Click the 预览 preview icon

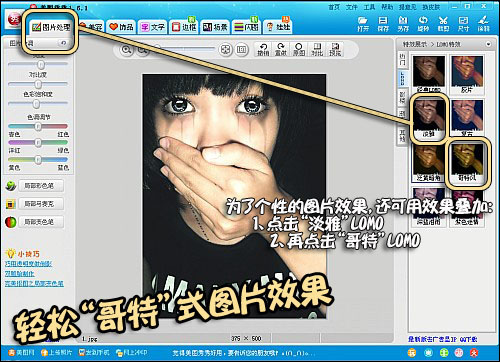point(335,49)
